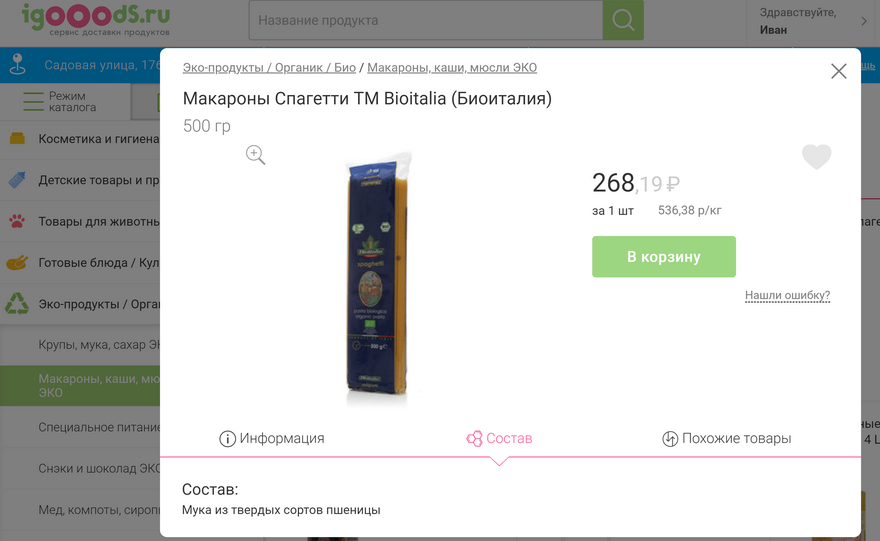This screenshot has width=880, height=541.
Task: Open ready meals category dish icon
Action: click(x=17, y=262)
